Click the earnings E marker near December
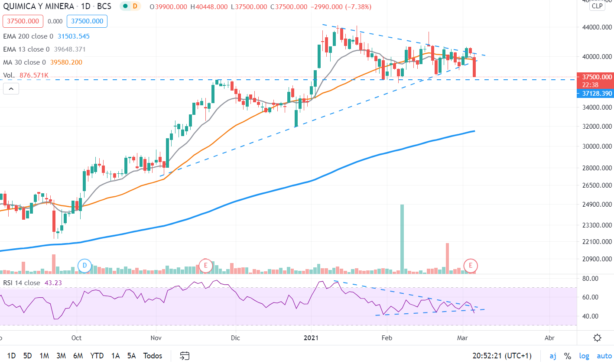This screenshot has width=614, height=364. [x=206, y=265]
